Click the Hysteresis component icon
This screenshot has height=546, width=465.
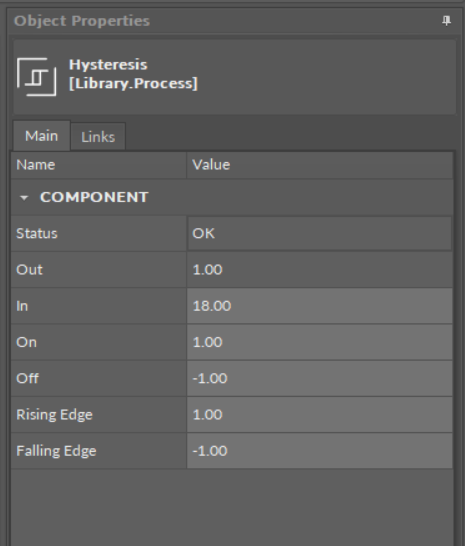coord(37,77)
